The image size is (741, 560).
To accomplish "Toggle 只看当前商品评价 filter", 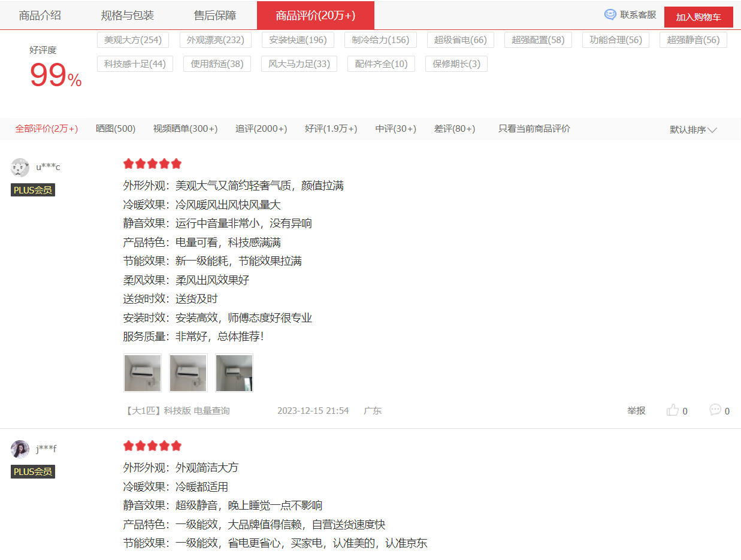I will click(x=534, y=129).
